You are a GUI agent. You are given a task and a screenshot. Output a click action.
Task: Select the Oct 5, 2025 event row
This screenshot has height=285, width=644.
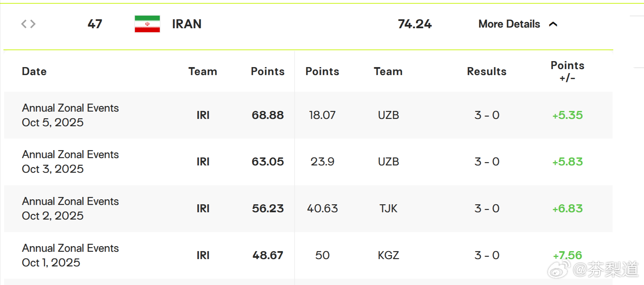point(70,115)
